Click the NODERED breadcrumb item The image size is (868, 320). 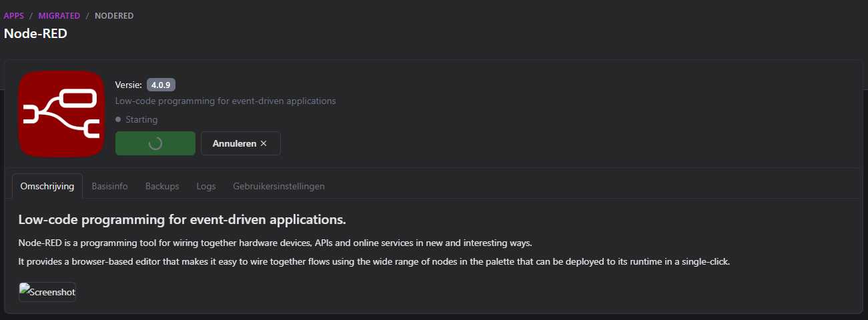[114, 15]
